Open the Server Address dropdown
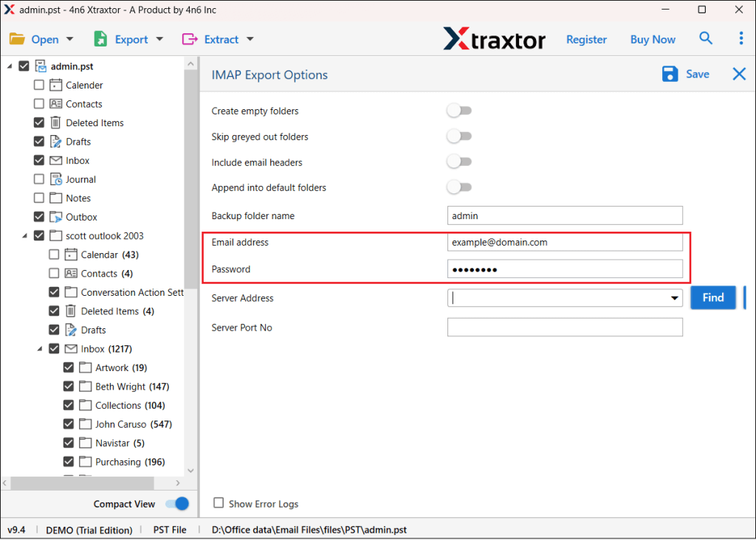Viewport: 756px width, 540px height. tap(674, 298)
